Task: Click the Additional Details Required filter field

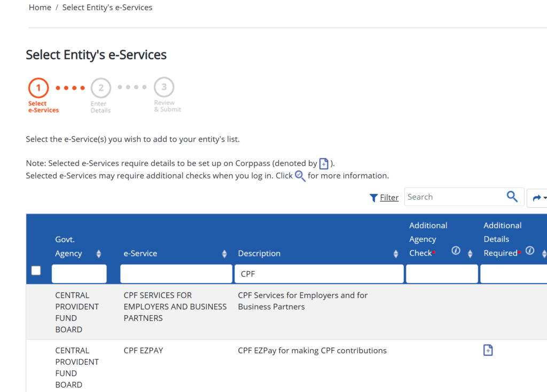Action: pyautogui.click(x=513, y=273)
